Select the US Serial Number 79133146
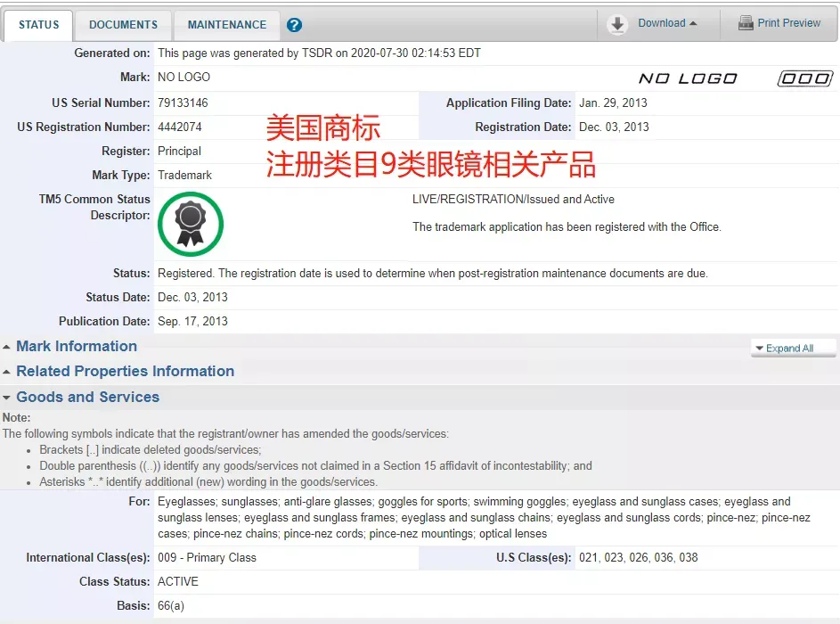The height and width of the screenshot is (624, 840). 183,103
